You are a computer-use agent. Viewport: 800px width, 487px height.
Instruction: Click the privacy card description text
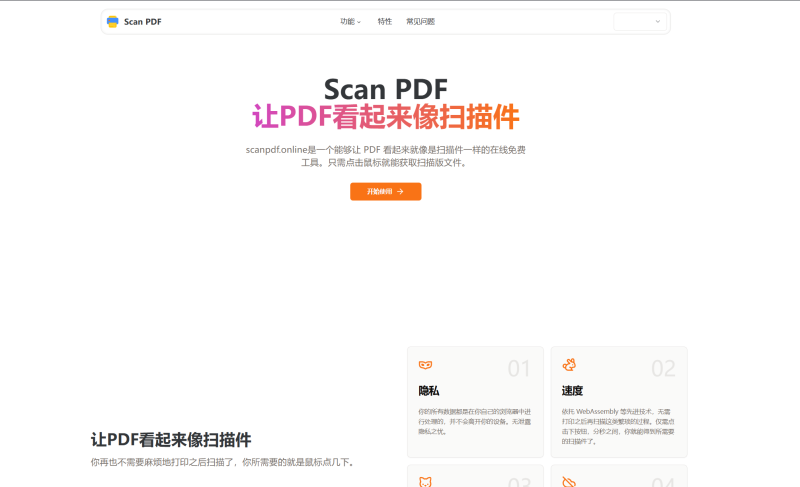474,421
